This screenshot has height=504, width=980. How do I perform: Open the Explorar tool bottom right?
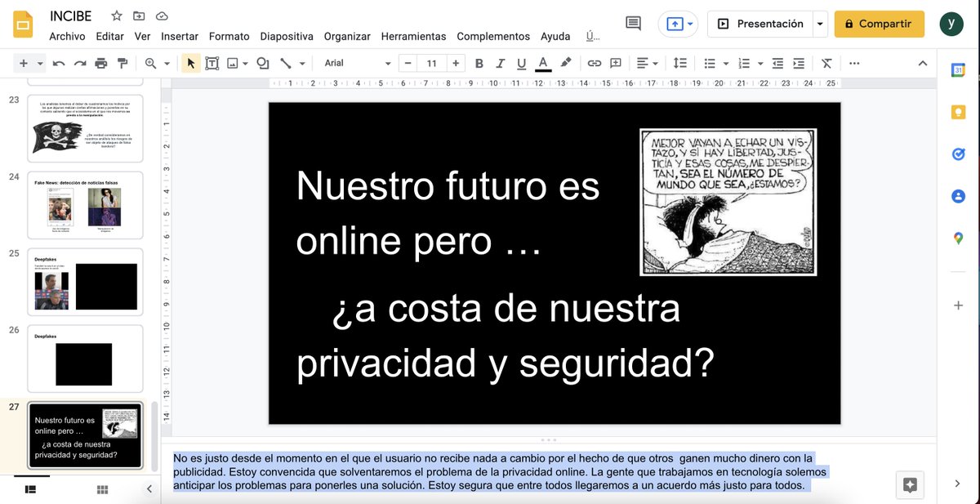point(910,484)
